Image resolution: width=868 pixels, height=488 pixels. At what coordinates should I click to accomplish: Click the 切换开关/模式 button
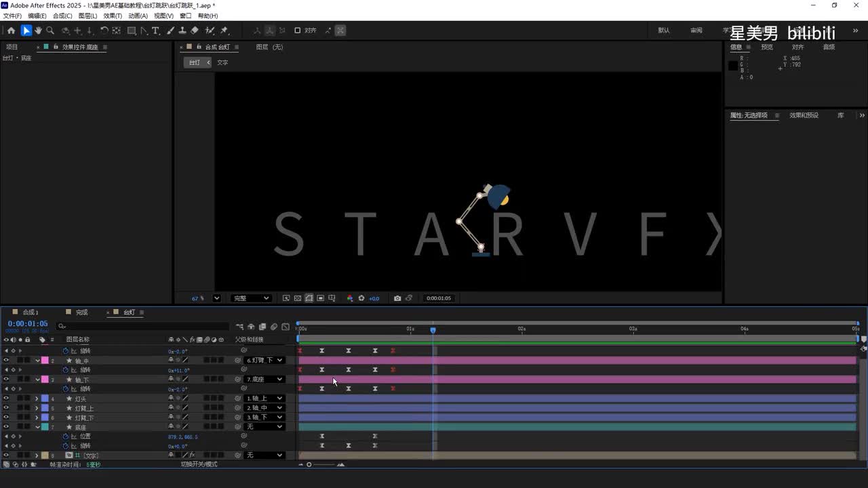tap(199, 464)
